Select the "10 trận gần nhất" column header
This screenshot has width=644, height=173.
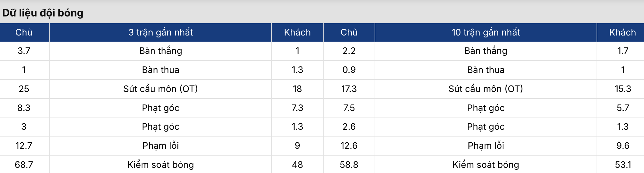[x=486, y=32]
